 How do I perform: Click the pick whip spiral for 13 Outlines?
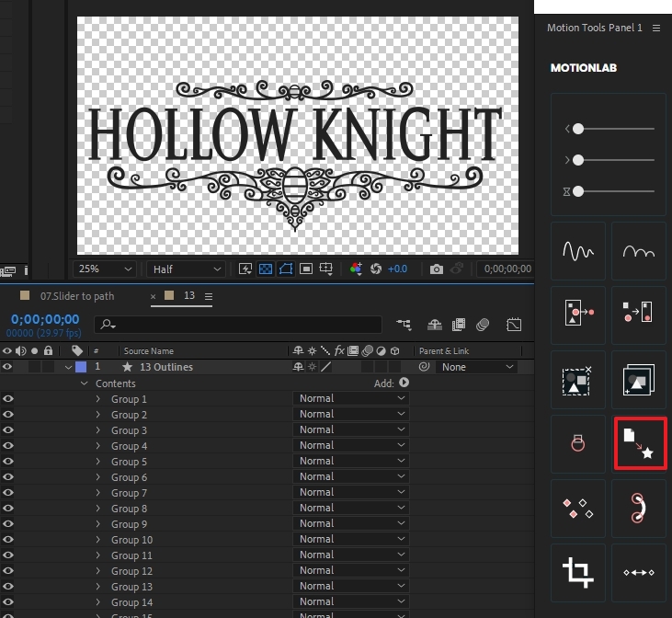[x=424, y=367]
